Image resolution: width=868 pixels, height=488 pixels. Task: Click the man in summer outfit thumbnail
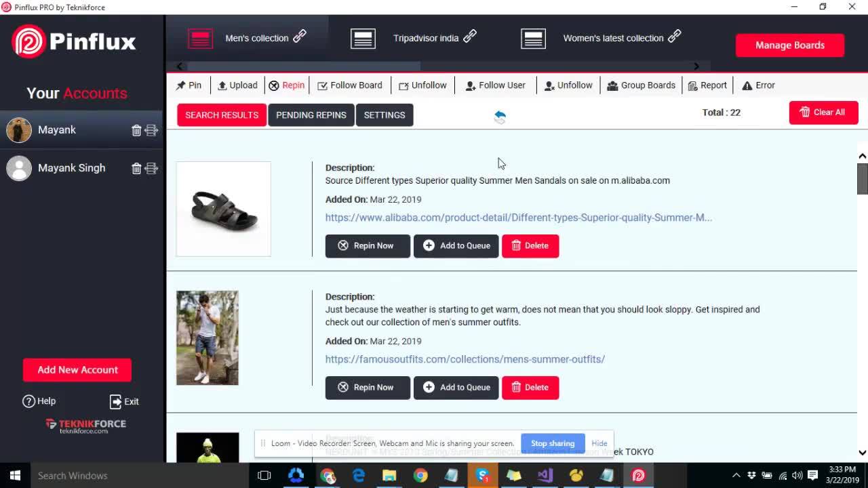208,338
